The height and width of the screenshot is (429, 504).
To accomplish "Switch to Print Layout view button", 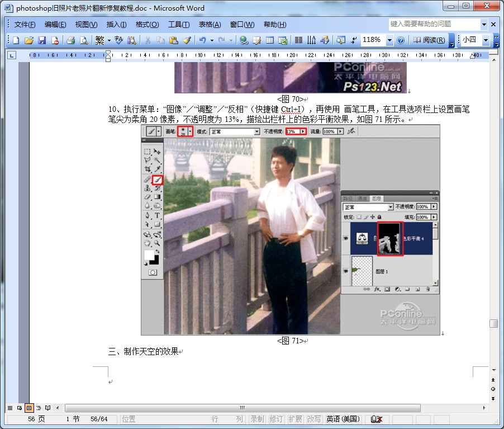I will [x=29, y=408].
